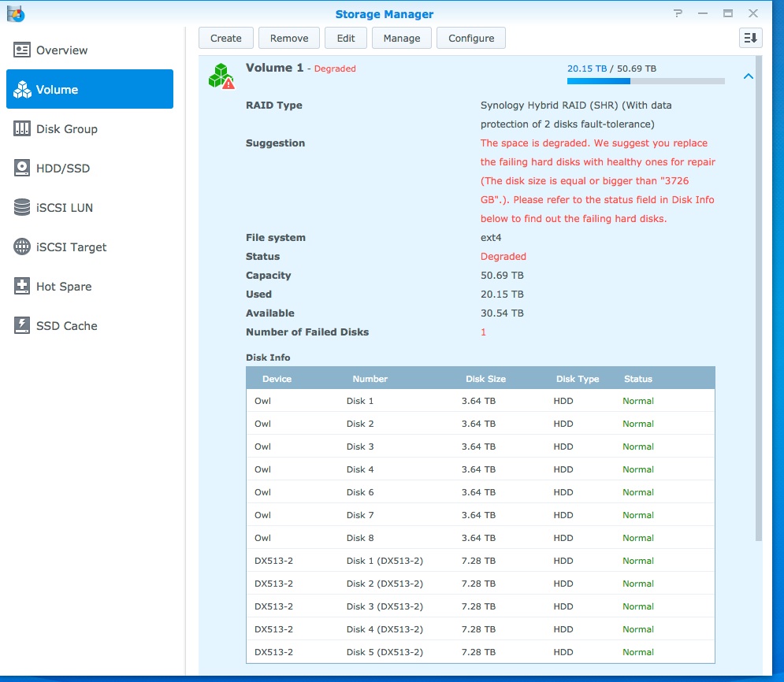The image size is (784, 682).
Task: Click the Remove button
Action: point(289,38)
